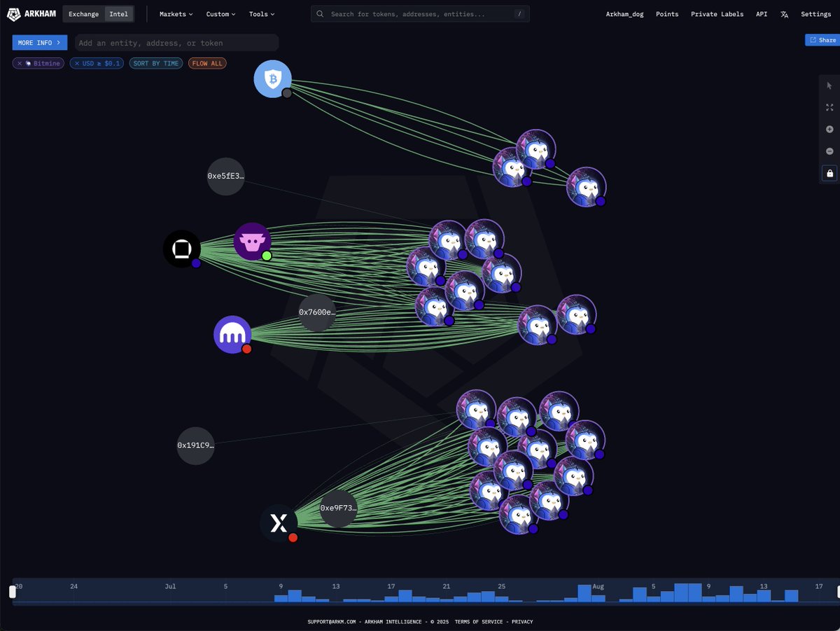840x631 pixels.
Task: Focus the 'Add an entity, address, or token' field
Action: pos(176,43)
